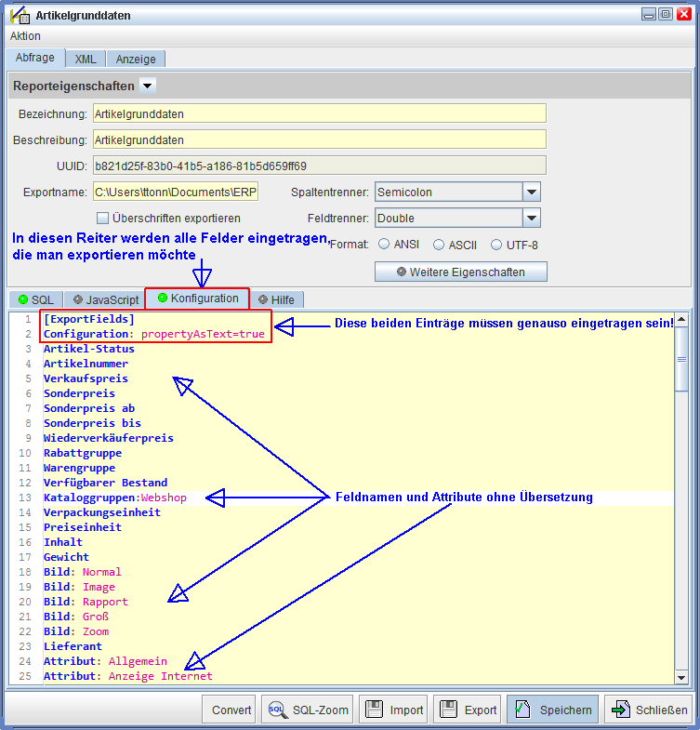Image resolution: width=700 pixels, height=730 pixels.
Task: Open the Spaltentrenner Semicolon dropdown
Action: (531, 192)
